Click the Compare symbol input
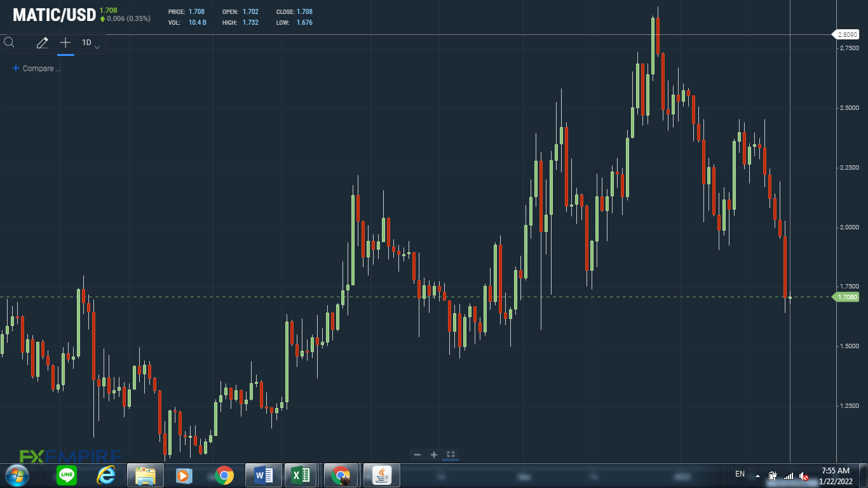This screenshot has height=488, width=868. pyautogui.click(x=37, y=69)
